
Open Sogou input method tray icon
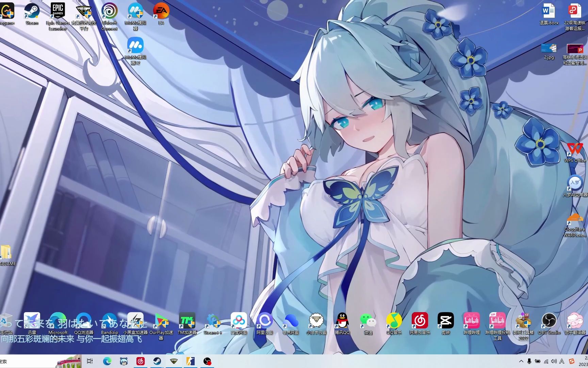click(572, 361)
